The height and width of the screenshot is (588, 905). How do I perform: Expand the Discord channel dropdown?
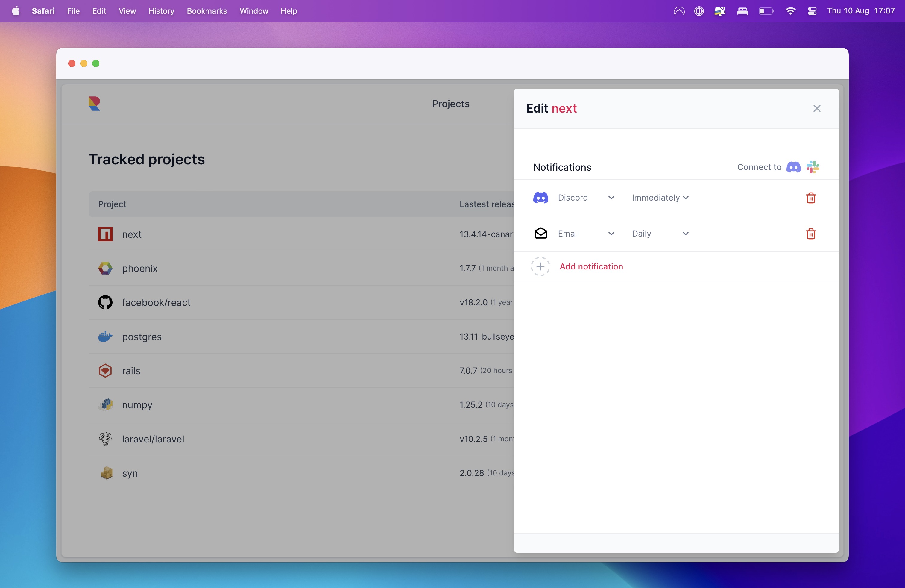click(586, 198)
